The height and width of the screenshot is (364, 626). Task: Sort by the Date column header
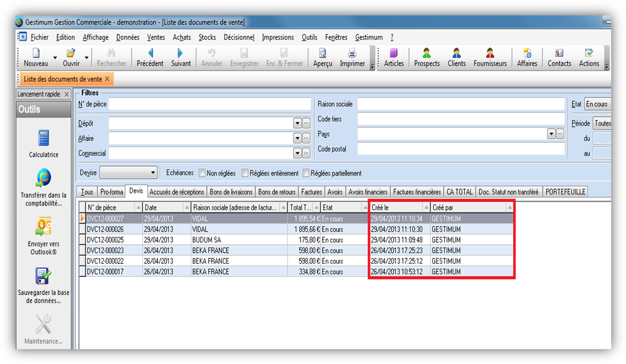pos(167,207)
